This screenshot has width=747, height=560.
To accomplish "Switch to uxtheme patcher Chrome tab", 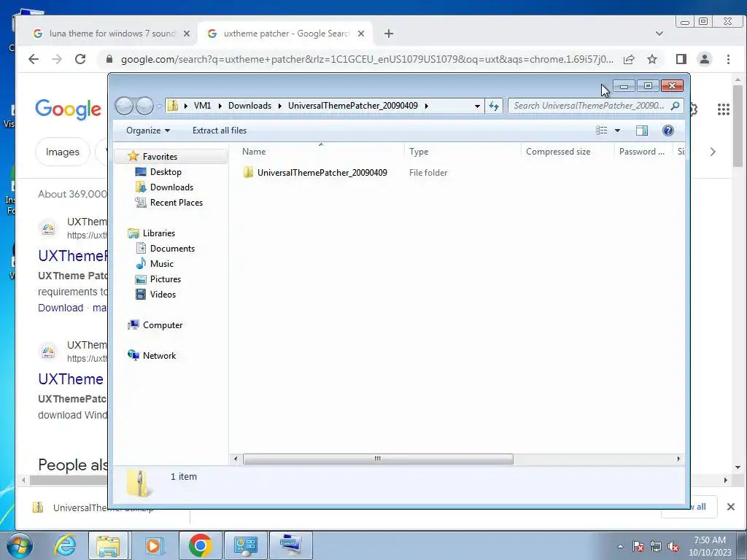I will (286, 34).
